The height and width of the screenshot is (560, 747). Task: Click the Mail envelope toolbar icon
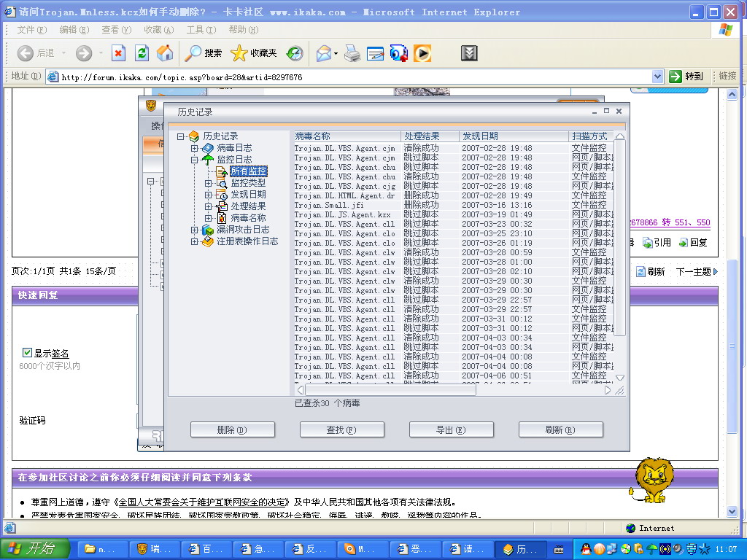coord(323,53)
